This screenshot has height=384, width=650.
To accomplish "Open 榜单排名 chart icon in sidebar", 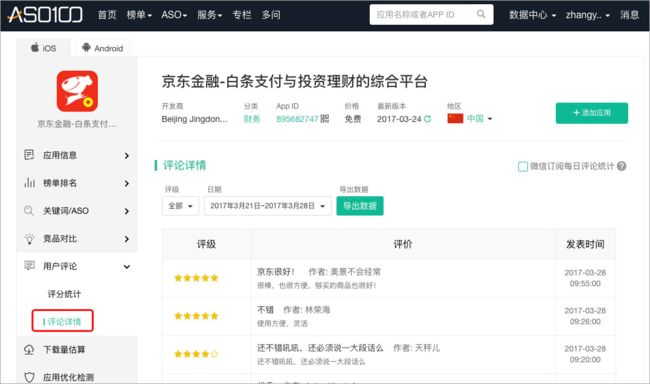I will (29, 182).
